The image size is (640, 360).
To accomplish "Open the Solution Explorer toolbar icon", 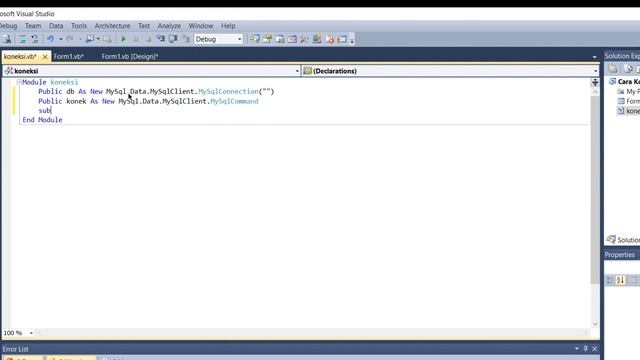I will 255,39.
